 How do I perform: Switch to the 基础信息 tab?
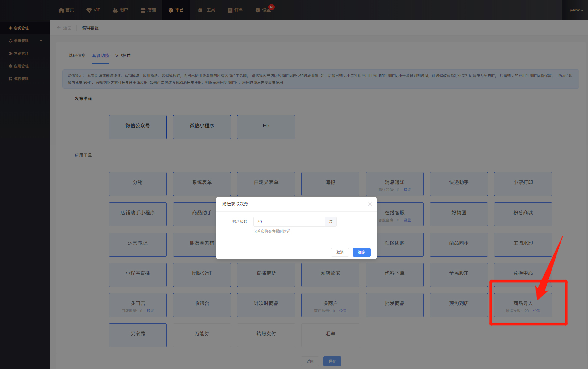[77, 56]
